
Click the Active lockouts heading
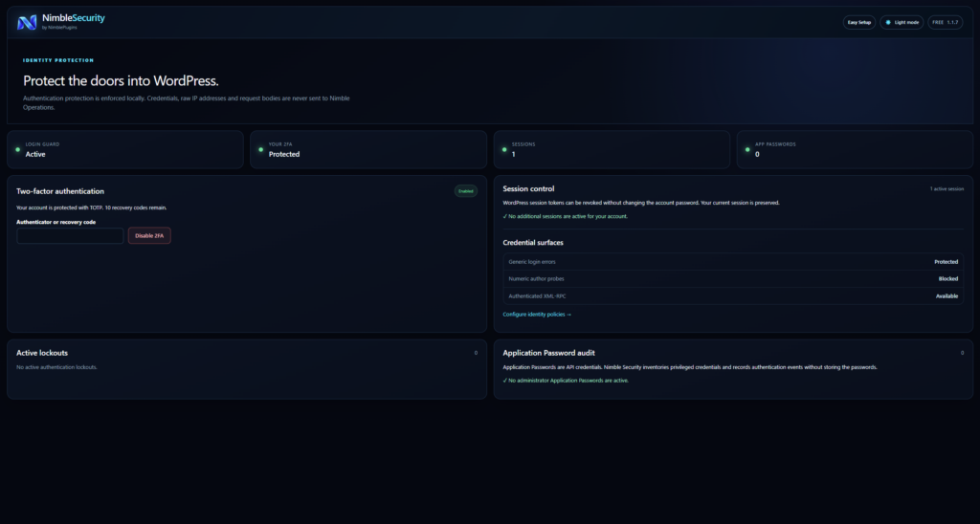click(42, 353)
